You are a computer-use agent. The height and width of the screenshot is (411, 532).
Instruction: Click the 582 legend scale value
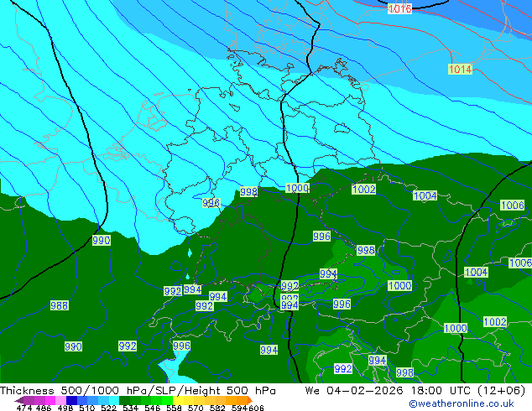tap(217, 408)
